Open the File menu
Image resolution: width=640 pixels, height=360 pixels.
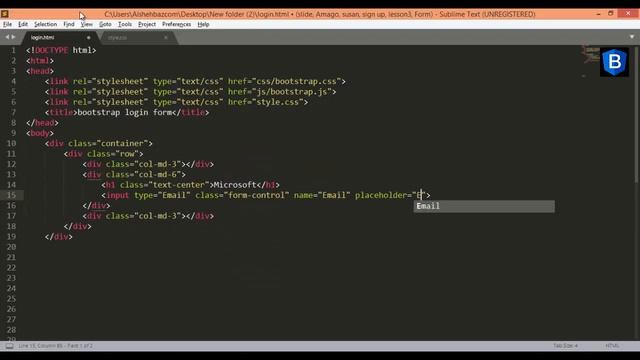7,24
